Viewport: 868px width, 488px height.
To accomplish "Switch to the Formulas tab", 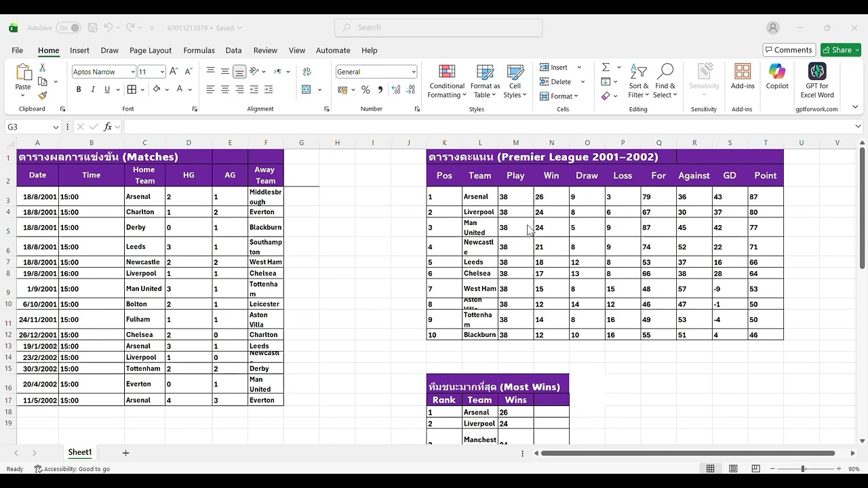I will coord(199,50).
